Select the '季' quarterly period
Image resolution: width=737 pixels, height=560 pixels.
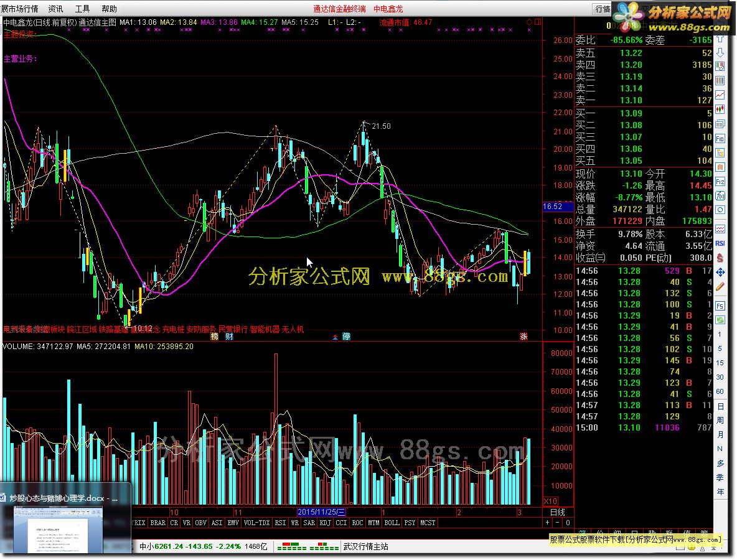click(x=720, y=477)
